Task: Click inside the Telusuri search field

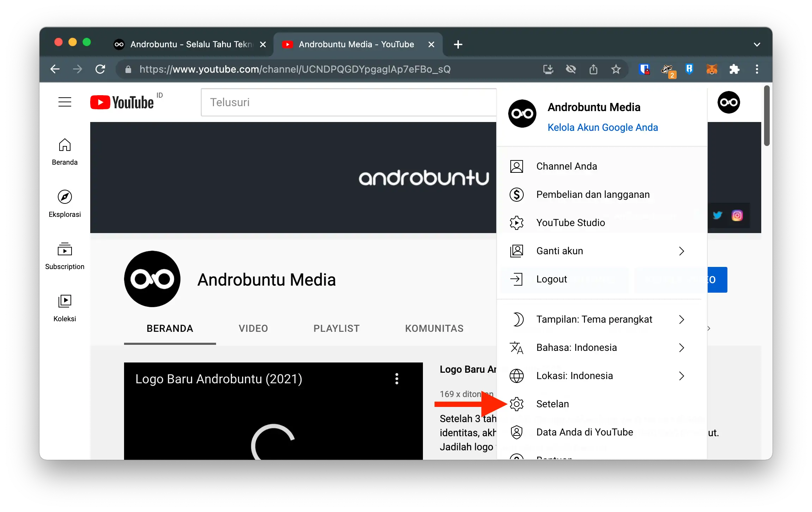Action: click(x=349, y=102)
